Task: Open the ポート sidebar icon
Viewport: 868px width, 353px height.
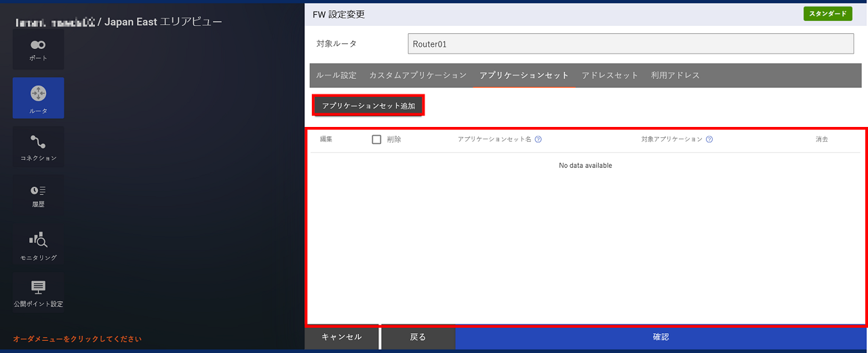Action: pos(39,49)
